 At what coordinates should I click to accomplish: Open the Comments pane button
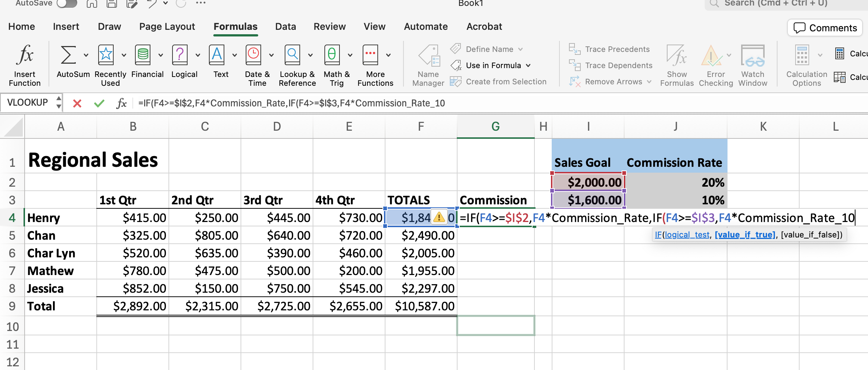(825, 28)
